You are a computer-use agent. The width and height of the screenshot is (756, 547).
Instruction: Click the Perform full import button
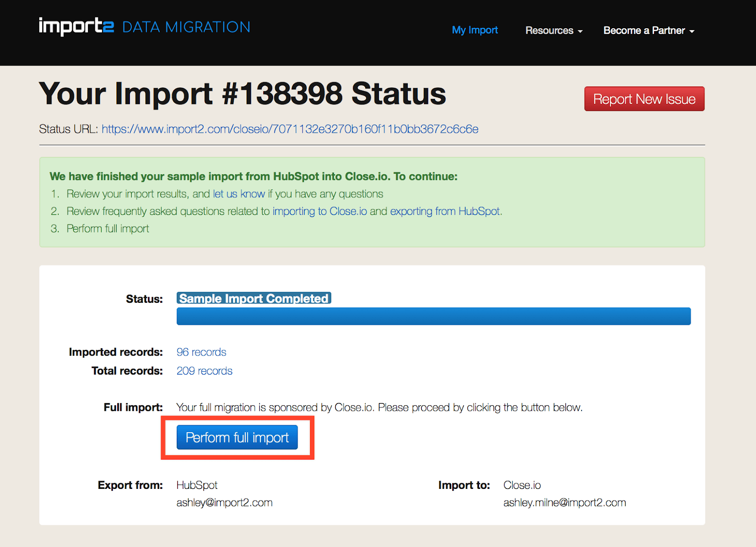point(237,437)
